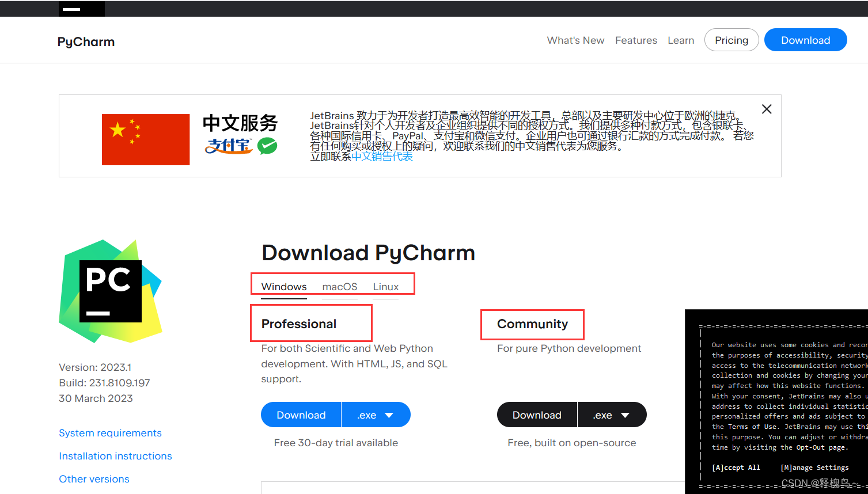This screenshot has height=494, width=868.
Task: Open the System requirements link
Action: pyautogui.click(x=110, y=433)
